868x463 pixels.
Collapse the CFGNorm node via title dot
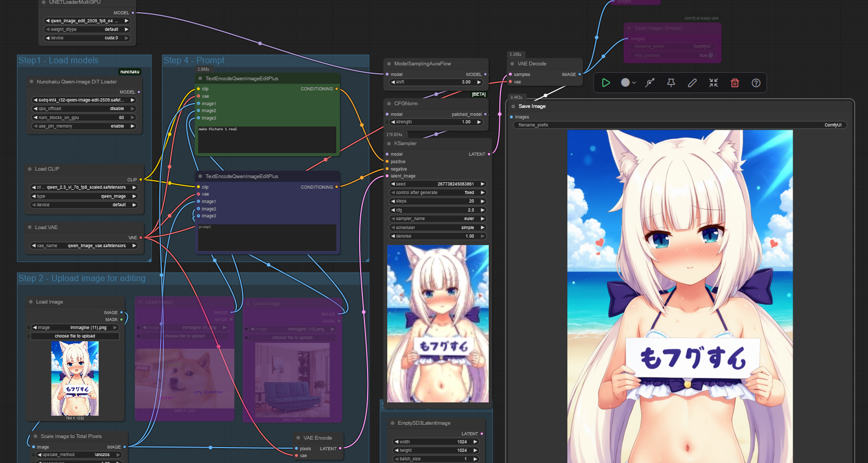(x=389, y=104)
